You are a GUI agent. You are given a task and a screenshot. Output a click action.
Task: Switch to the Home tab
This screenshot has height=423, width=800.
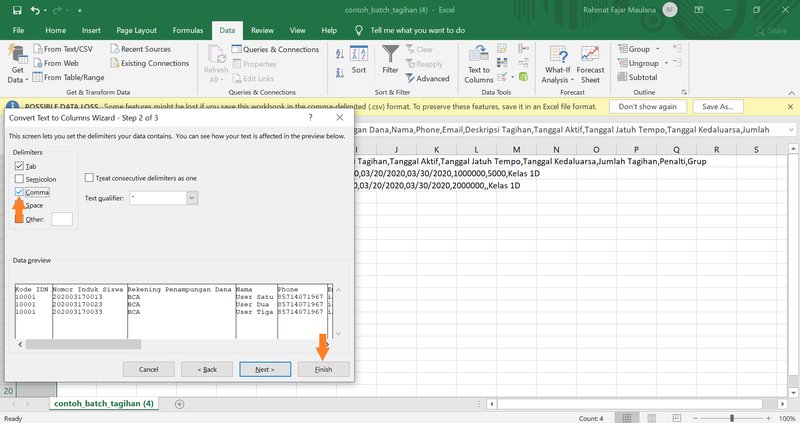[56, 31]
